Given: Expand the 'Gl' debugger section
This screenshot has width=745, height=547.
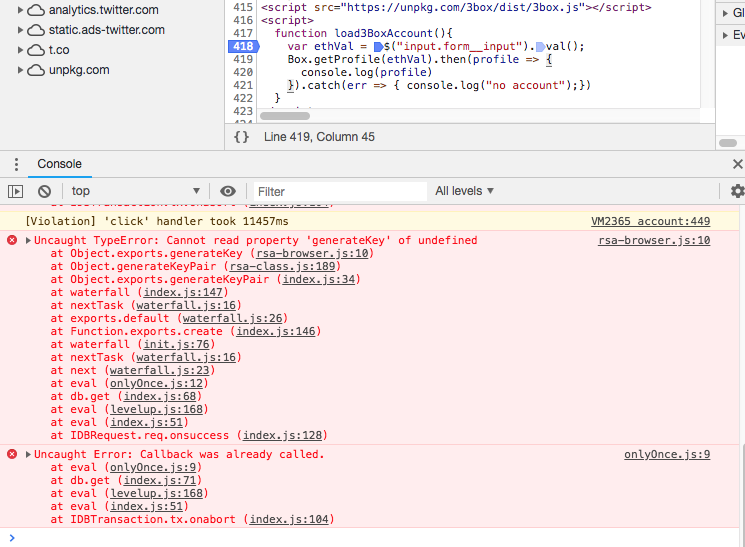Looking at the screenshot, I should pos(725,13).
